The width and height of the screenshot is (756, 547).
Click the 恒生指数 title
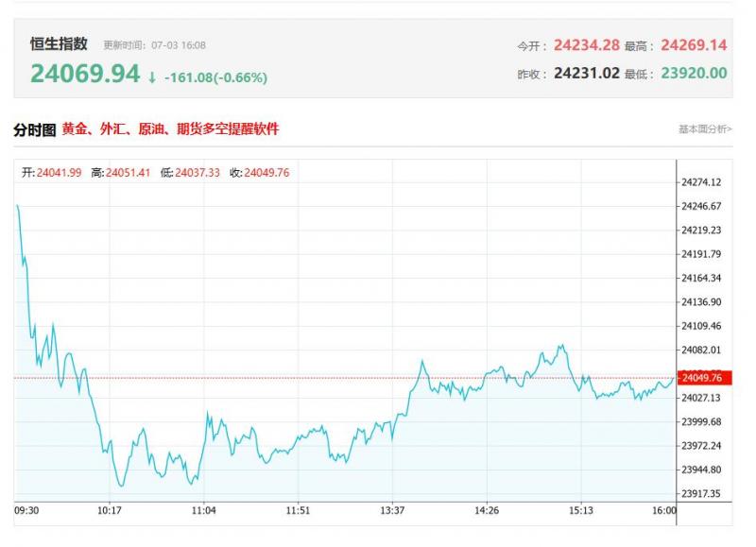(x=59, y=43)
